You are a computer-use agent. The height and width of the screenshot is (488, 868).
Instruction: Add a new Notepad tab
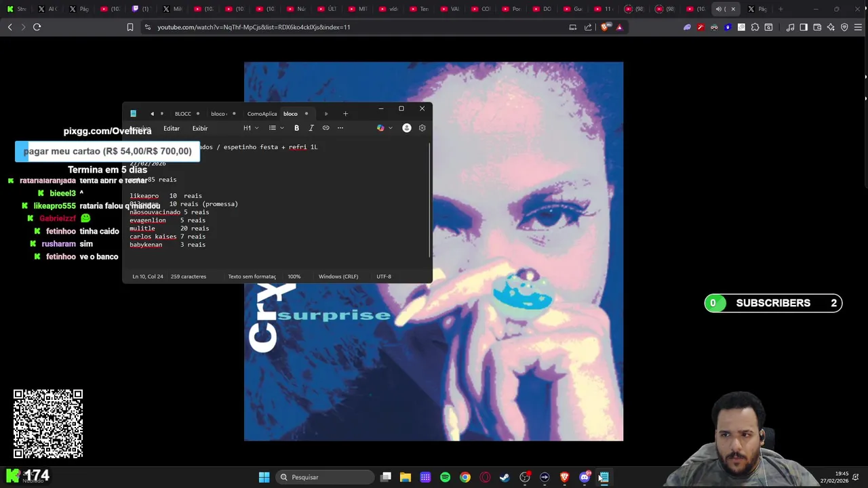[345, 113]
